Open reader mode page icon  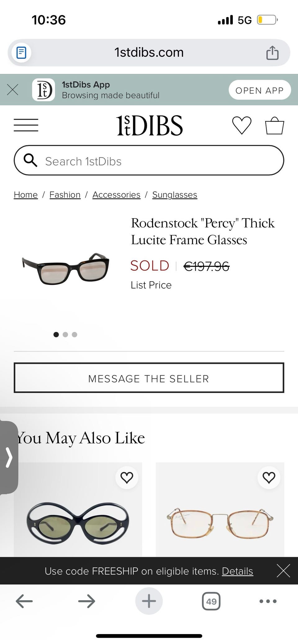click(21, 53)
